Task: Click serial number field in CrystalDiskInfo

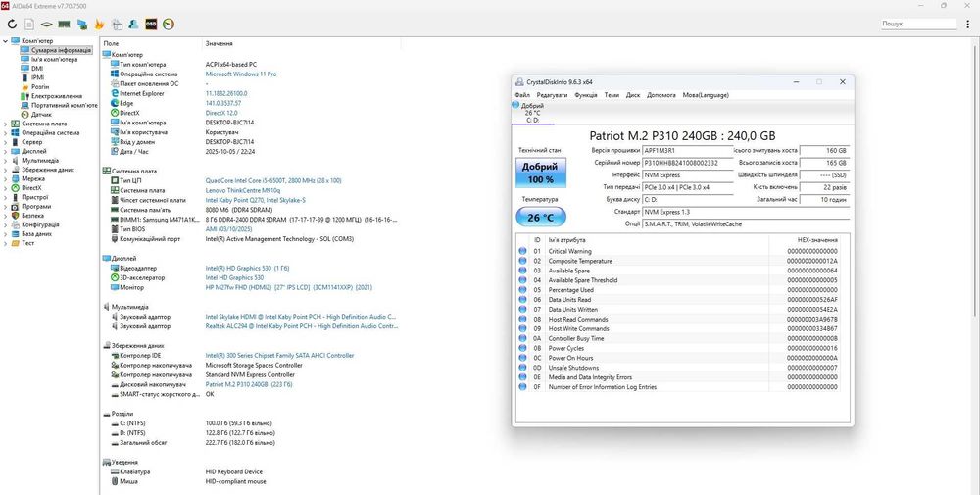Action: click(x=688, y=163)
